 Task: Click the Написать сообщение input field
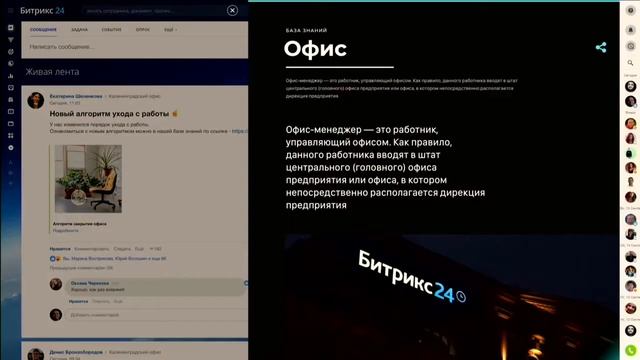pyautogui.click(x=135, y=47)
